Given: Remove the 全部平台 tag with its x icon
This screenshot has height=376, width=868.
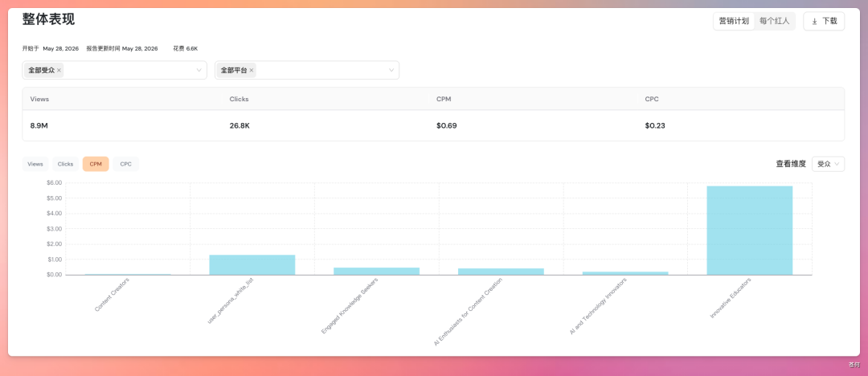Looking at the screenshot, I should coord(252,71).
